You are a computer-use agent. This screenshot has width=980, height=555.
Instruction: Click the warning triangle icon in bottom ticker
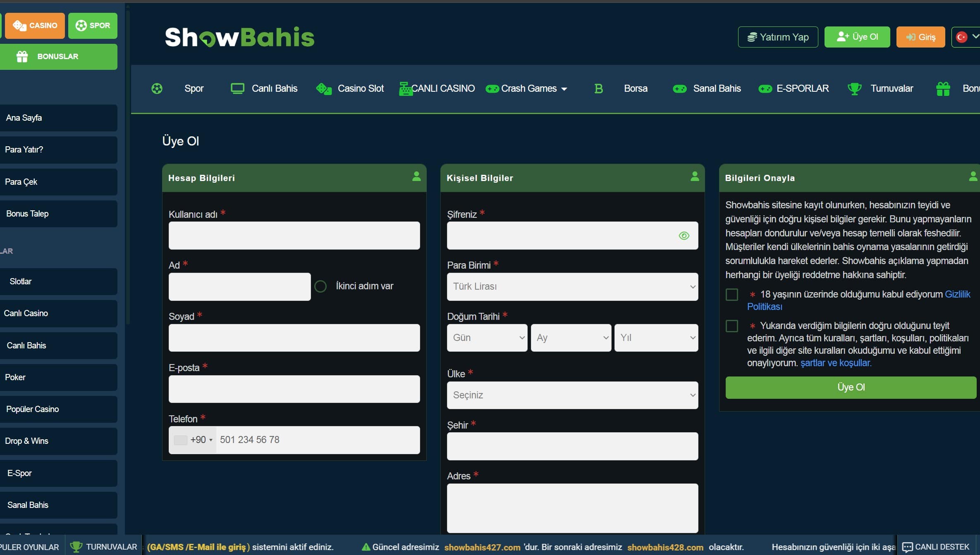tap(366, 547)
